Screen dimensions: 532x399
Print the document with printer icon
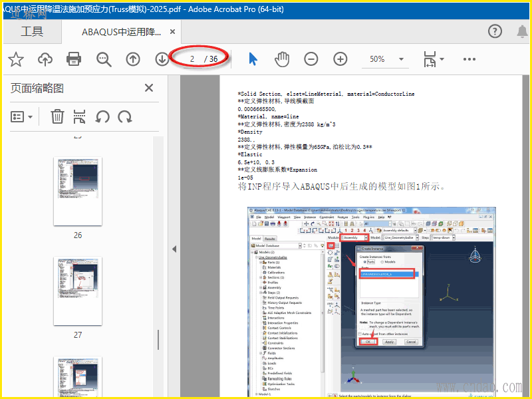(x=74, y=59)
